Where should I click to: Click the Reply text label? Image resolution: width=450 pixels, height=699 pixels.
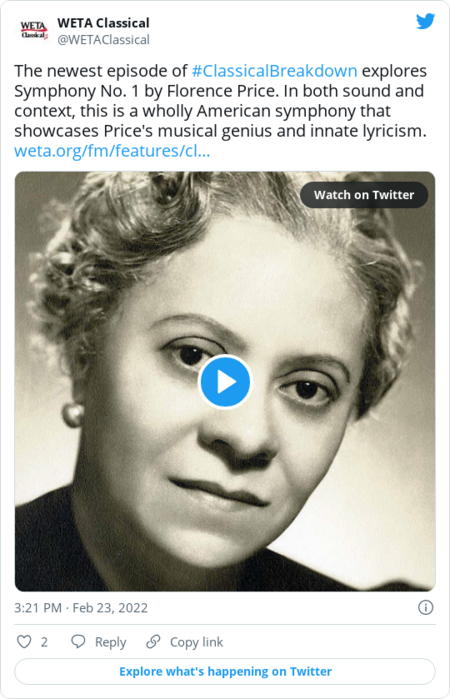(x=111, y=642)
